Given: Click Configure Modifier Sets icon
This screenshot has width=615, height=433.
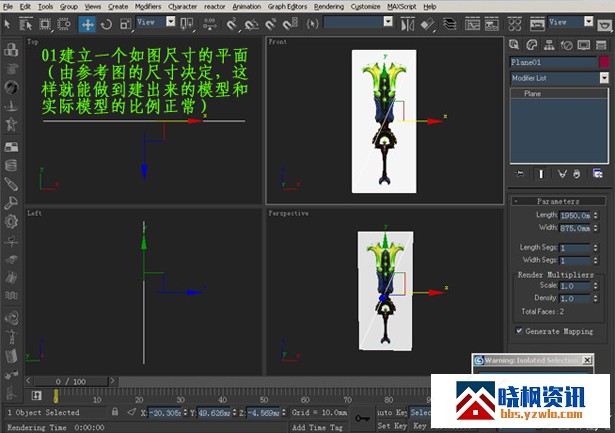Looking at the screenshot, I should pyautogui.click(x=598, y=173).
